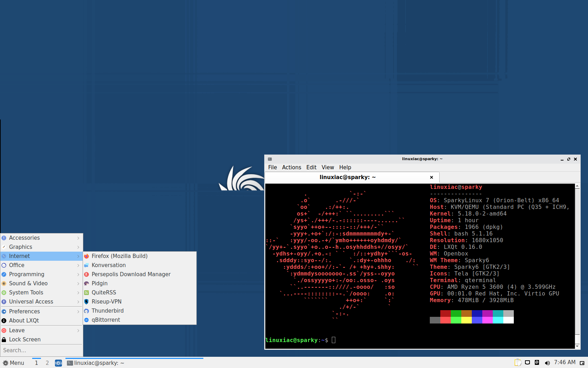Maximize the qterminal window
588x368 pixels.
[x=569, y=159]
